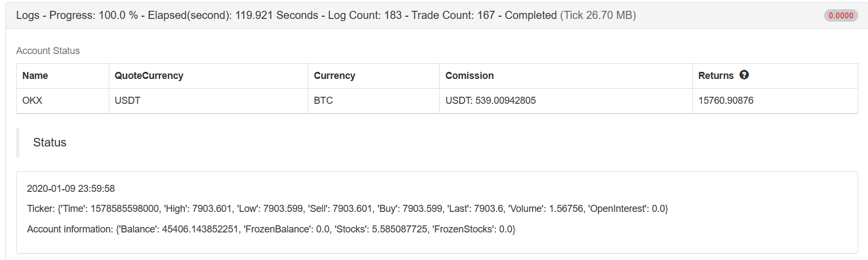Select the BTC currency cell
The image size is (868, 260).
[x=323, y=101]
